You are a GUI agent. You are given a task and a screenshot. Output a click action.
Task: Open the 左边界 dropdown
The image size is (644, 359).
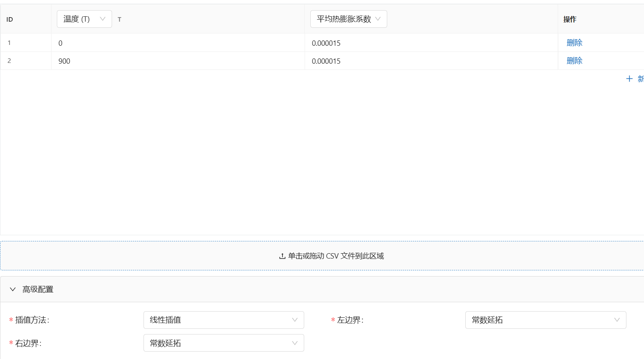(545, 320)
